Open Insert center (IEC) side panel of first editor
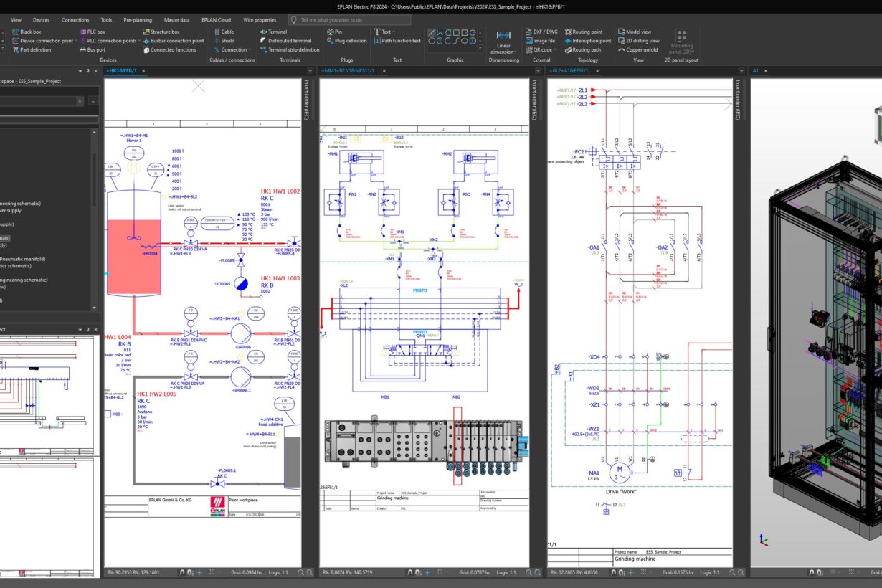The height and width of the screenshot is (588, 882). pos(306,98)
